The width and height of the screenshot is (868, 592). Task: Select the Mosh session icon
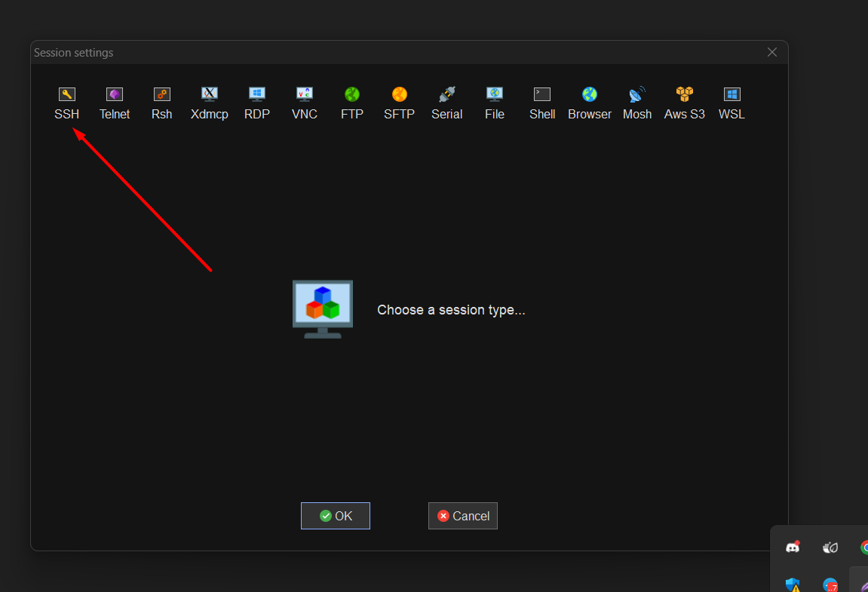click(x=637, y=103)
